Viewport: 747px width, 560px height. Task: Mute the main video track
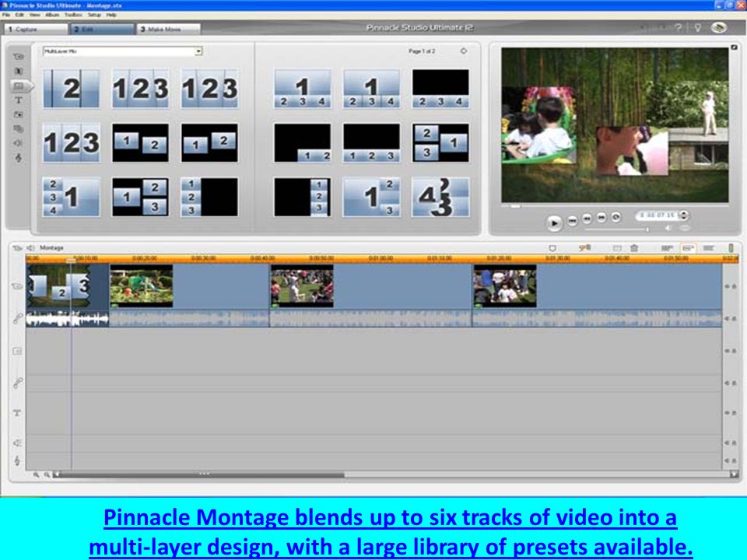coord(727,287)
